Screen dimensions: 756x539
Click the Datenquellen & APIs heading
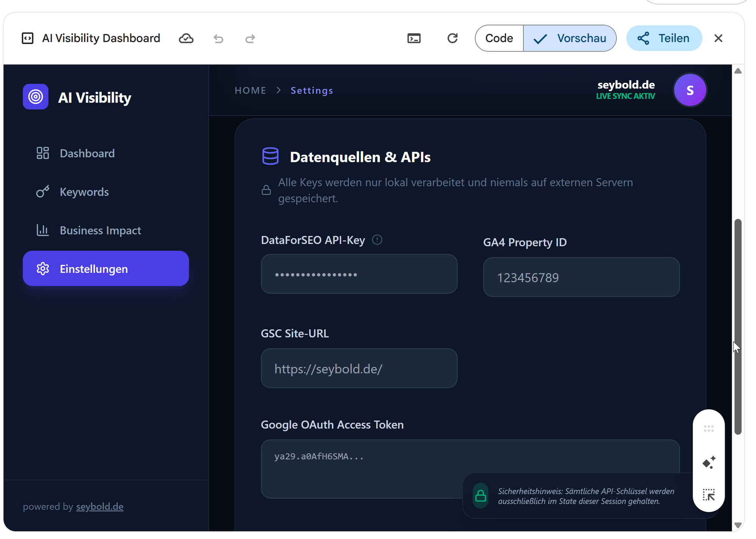(x=360, y=157)
